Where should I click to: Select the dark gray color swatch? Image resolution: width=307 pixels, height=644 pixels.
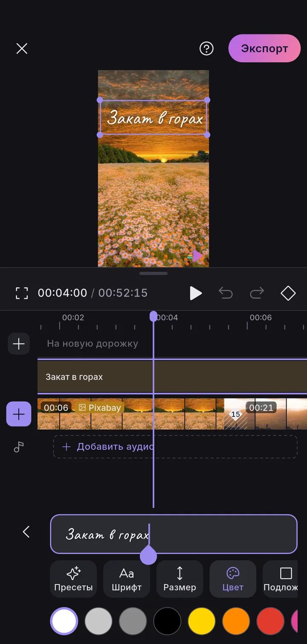[133, 621]
